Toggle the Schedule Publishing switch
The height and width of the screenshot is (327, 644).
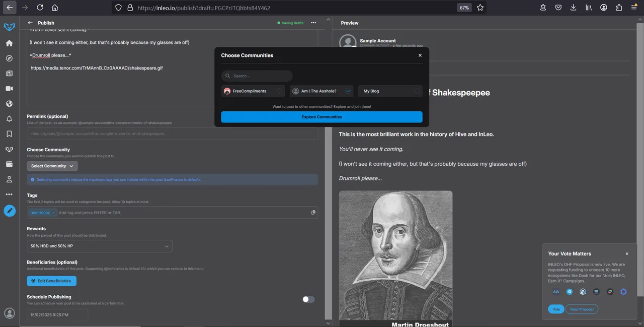coord(308,299)
